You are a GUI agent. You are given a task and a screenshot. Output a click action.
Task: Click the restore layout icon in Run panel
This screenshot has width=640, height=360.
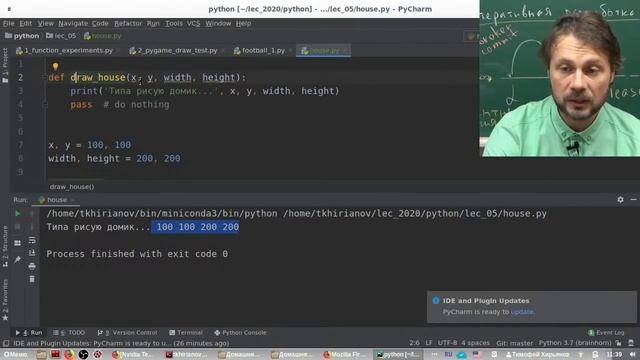coord(18,243)
